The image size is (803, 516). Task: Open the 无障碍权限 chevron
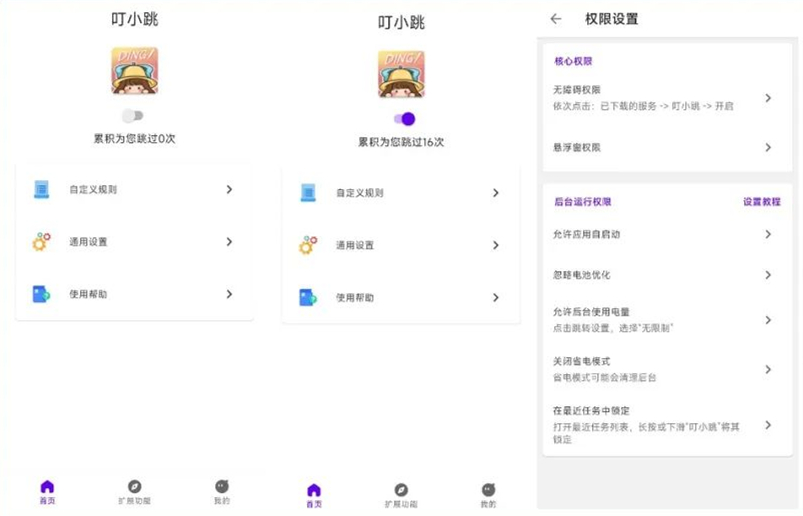coord(768,98)
